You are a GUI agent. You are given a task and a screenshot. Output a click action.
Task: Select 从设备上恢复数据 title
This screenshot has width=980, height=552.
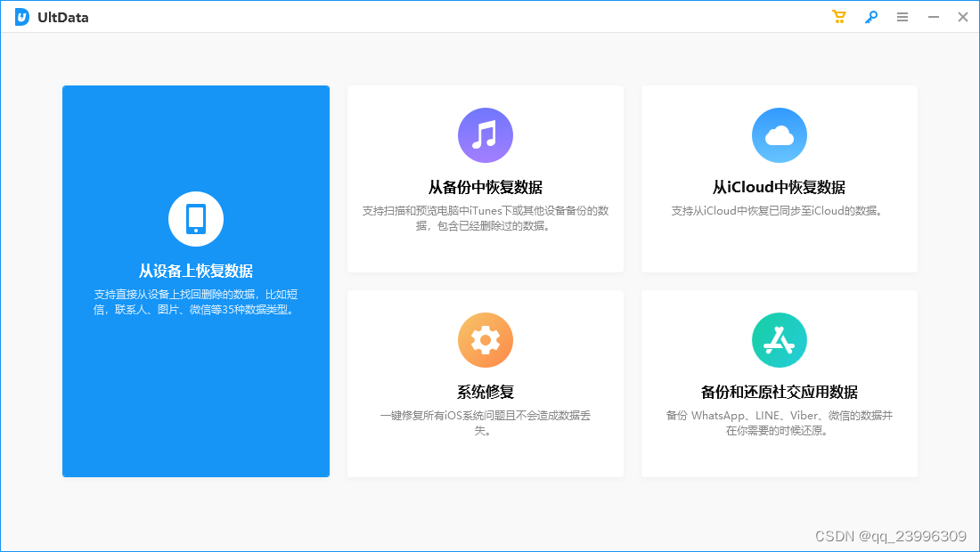(x=196, y=271)
